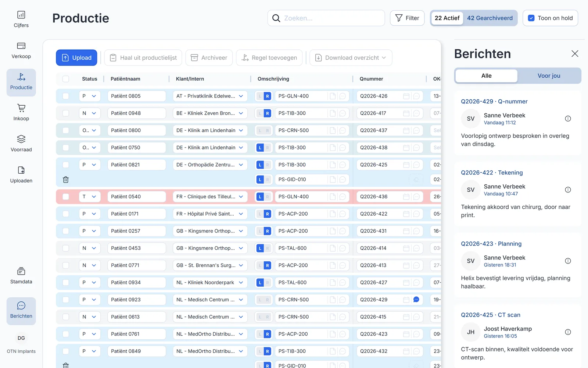Open the Voorraad sidebar section
The image size is (588, 368).
click(x=21, y=144)
